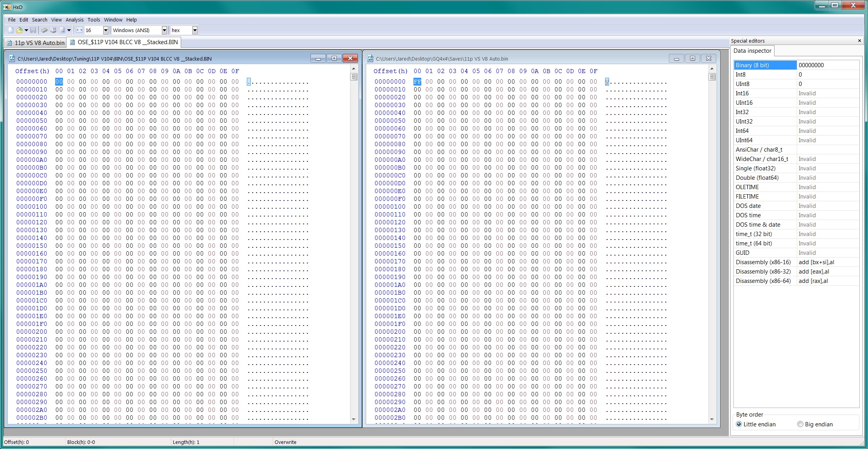This screenshot has width=868, height=449.
Task: Click the file icon on 11p VS V8 Auto.bin tab
Action: [10, 43]
